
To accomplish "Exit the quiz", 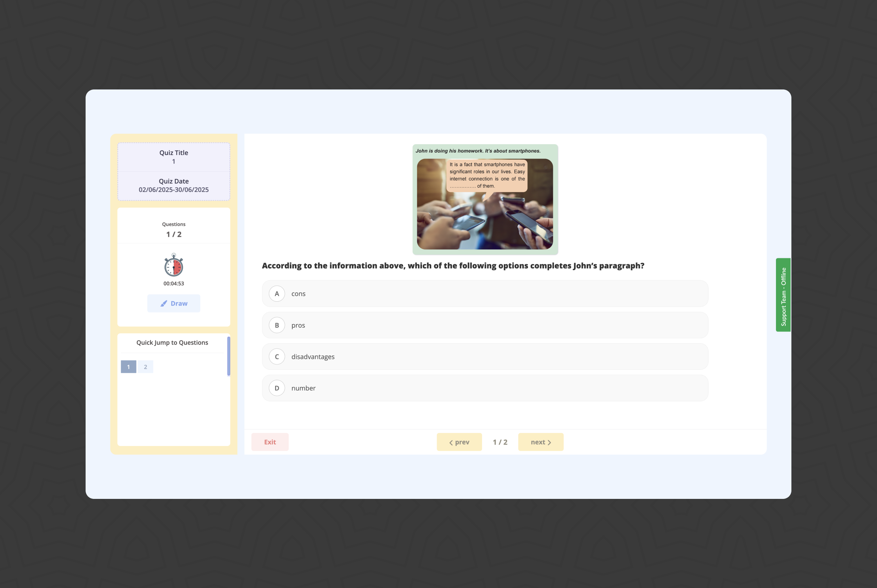I will (x=270, y=442).
